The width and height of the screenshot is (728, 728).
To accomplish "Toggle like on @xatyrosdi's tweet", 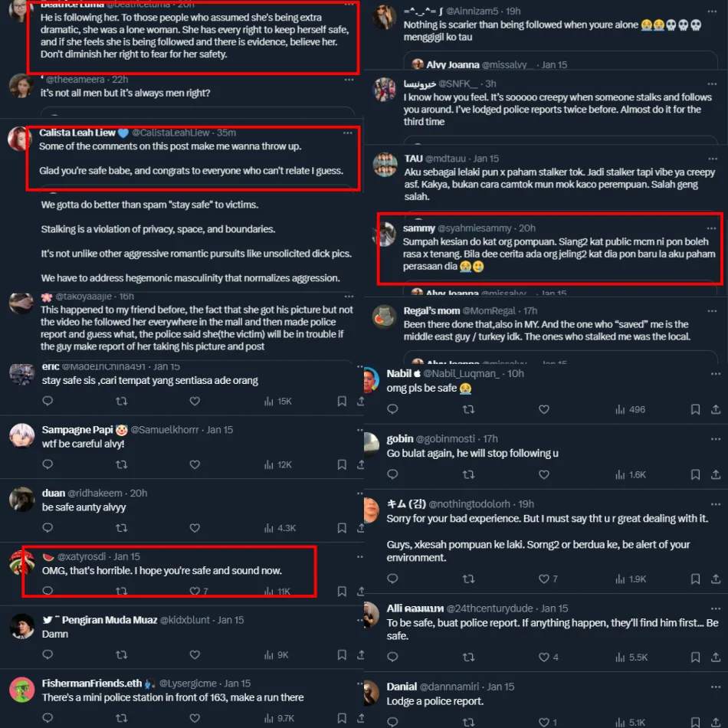I will (x=198, y=591).
